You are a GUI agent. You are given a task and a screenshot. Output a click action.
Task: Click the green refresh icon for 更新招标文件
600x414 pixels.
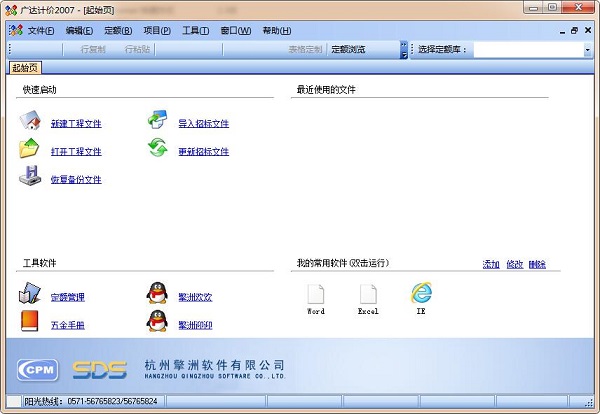[x=158, y=148]
